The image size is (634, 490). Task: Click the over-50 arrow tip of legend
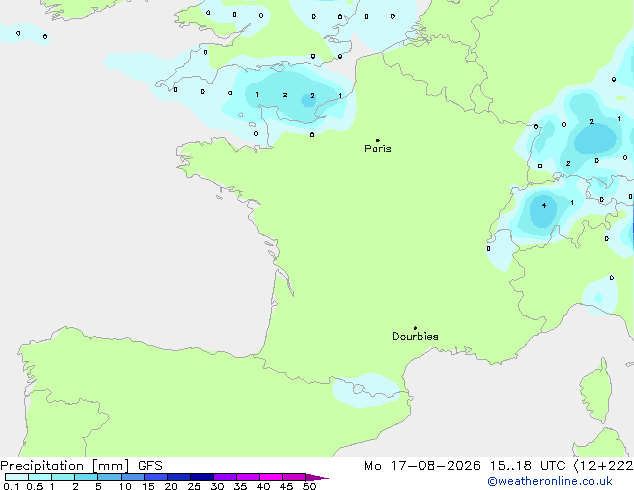click(x=317, y=477)
